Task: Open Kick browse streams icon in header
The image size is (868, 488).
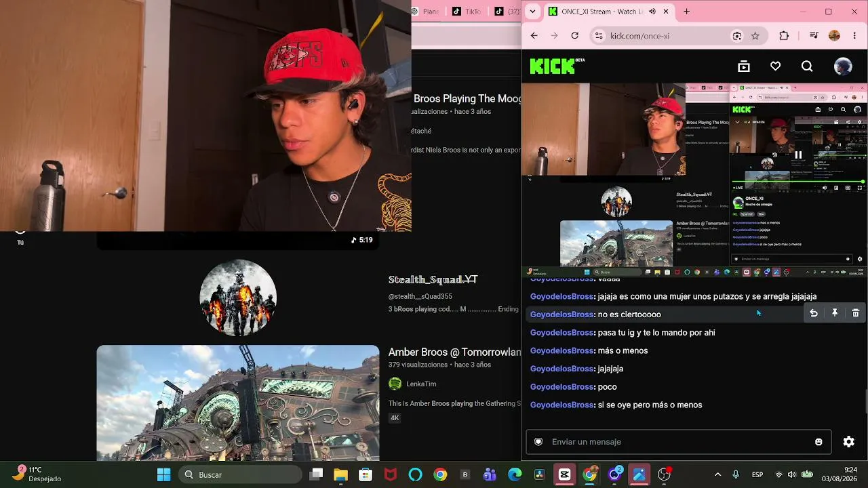Action: click(x=744, y=66)
